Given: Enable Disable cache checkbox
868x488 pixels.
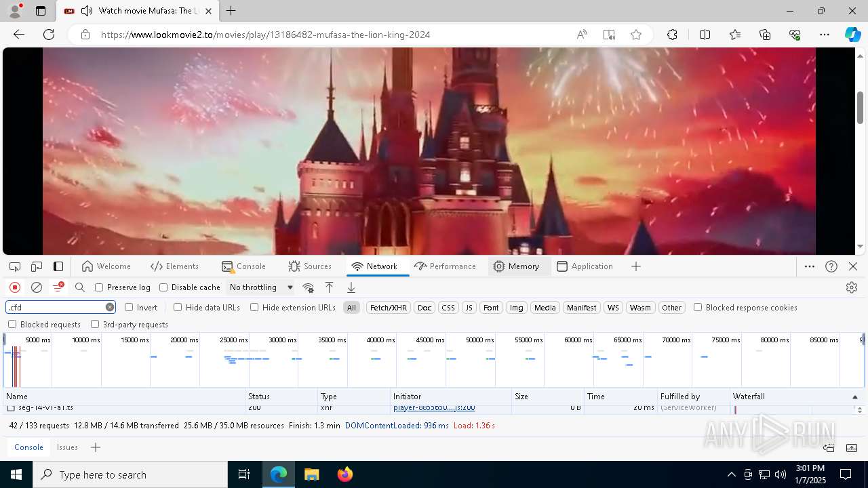Looking at the screenshot, I should tap(163, 287).
